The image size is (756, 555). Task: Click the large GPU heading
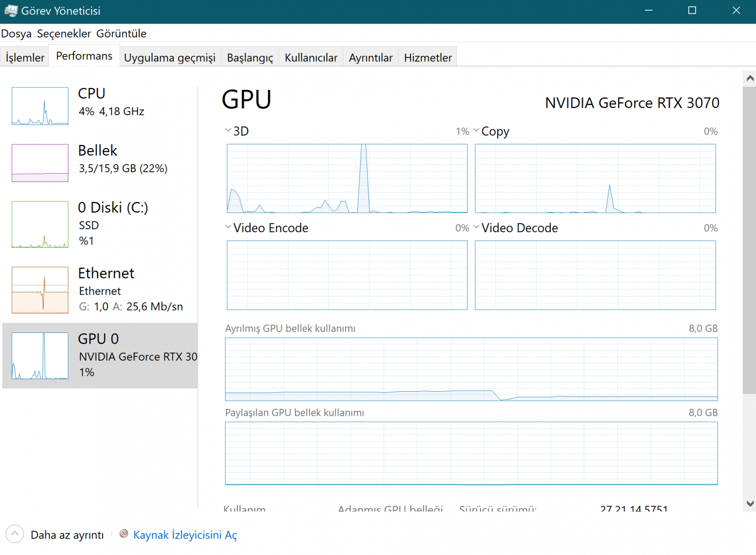click(x=247, y=100)
